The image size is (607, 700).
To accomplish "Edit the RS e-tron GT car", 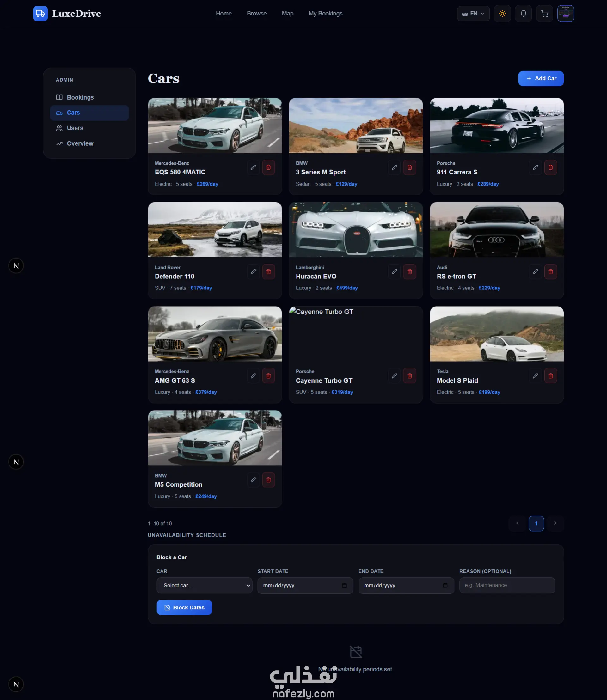I will (x=535, y=271).
